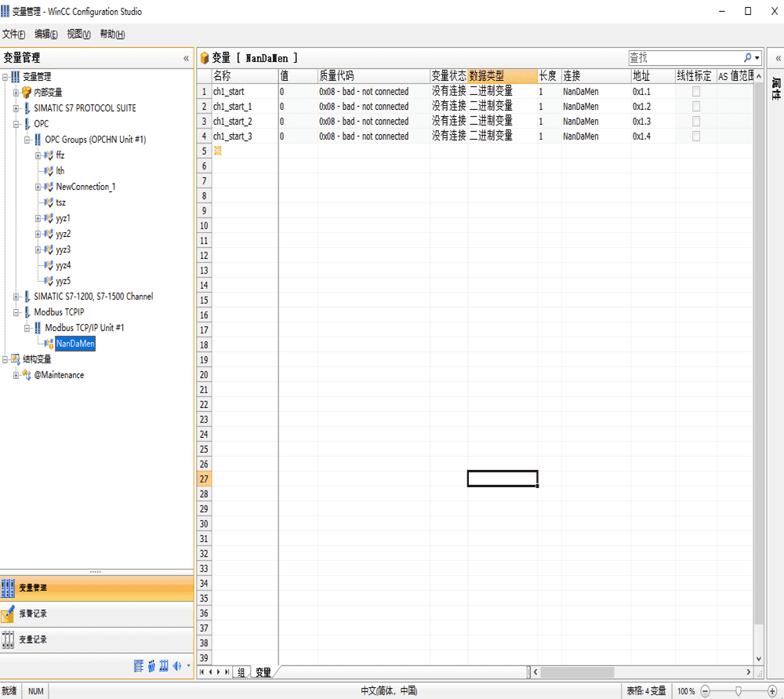The image size is (784, 699).
Task: Collapse the OPC Groups (OPCHN Unit #1) node
Action: click(x=27, y=140)
